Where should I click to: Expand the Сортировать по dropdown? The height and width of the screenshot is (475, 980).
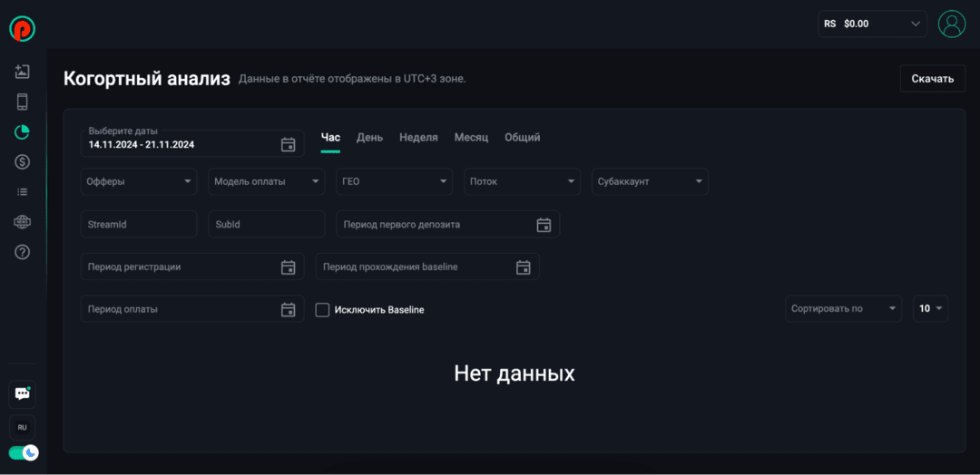pyautogui.click(x=843, y=309)
